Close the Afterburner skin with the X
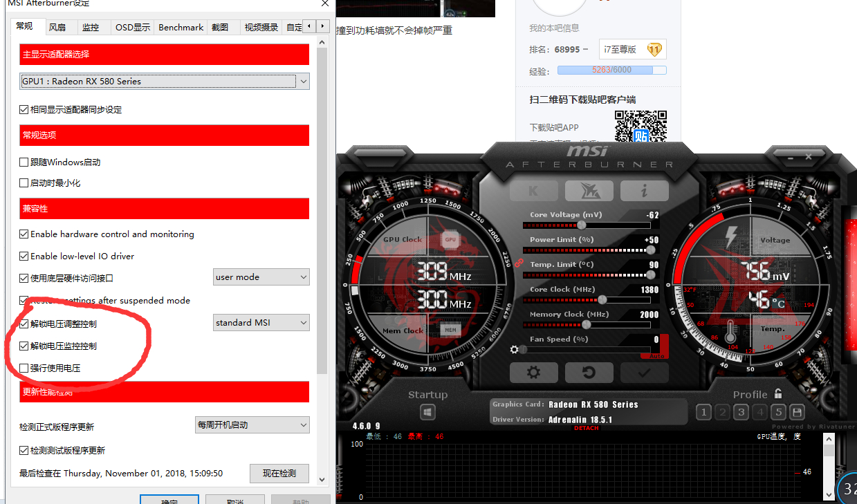This screenshot has width=857, height=504. pos(809,158)
